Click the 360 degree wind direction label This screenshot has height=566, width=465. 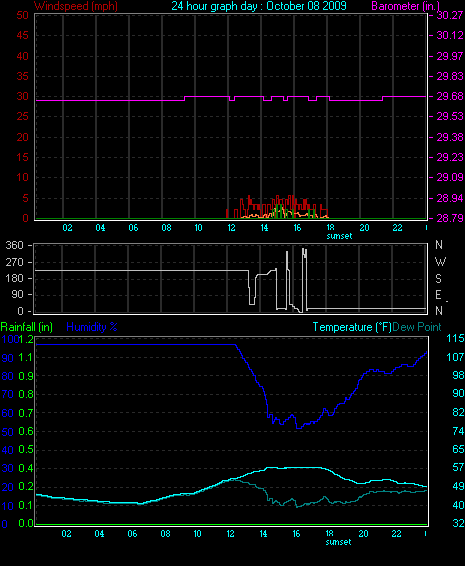click(x=14, y=245)
